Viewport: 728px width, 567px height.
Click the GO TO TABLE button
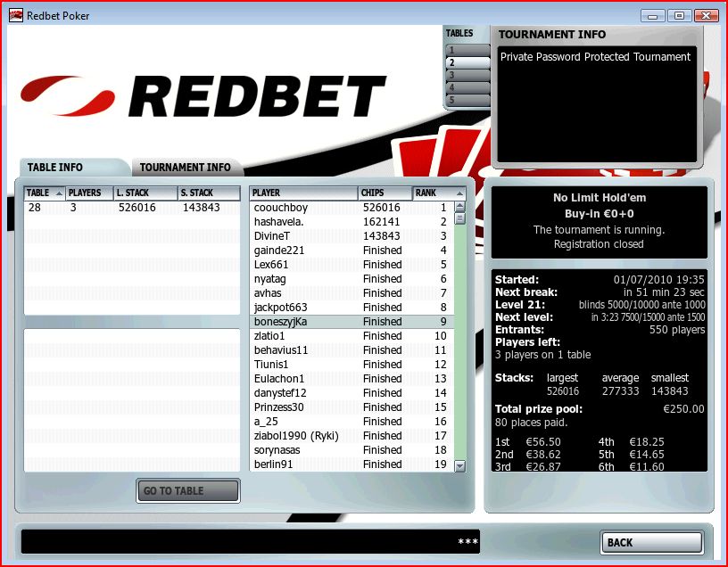pyautogui.click(x=188, y=490)
